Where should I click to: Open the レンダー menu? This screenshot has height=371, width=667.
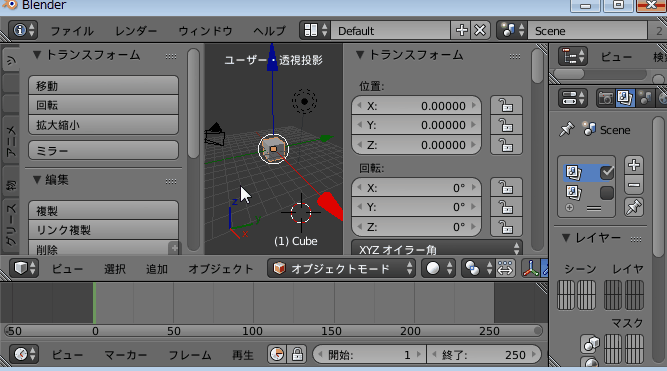[136, 31]
